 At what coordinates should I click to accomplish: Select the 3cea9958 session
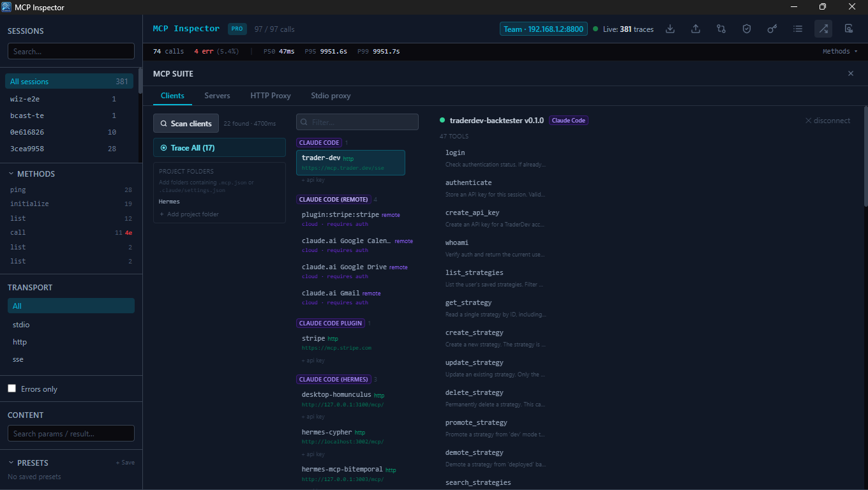pyautogui.click(x=70, y=149)
